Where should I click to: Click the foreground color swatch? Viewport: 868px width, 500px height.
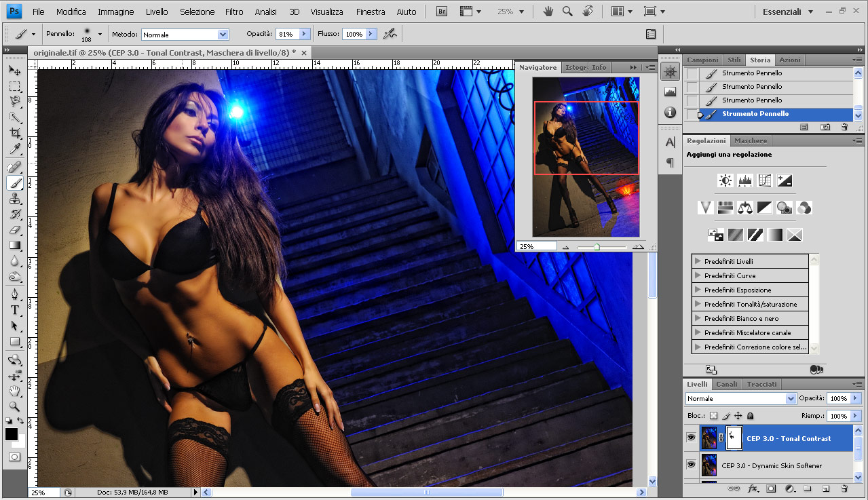click(x=12, y=434)
